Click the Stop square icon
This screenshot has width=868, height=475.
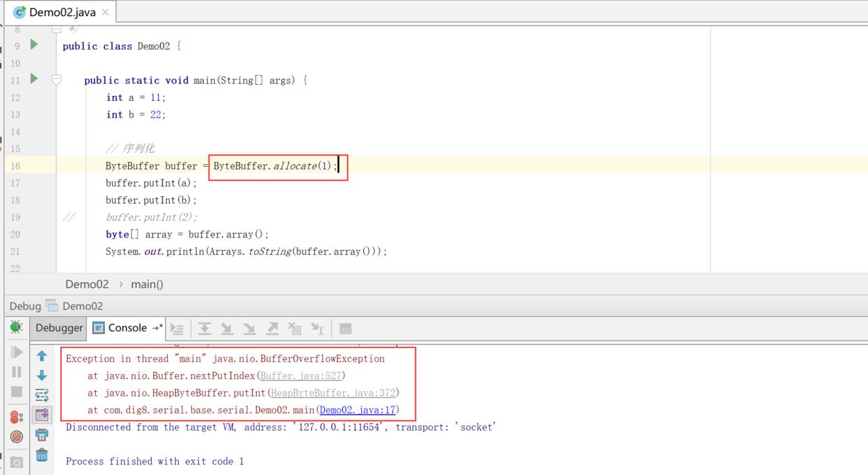point(16,392)
